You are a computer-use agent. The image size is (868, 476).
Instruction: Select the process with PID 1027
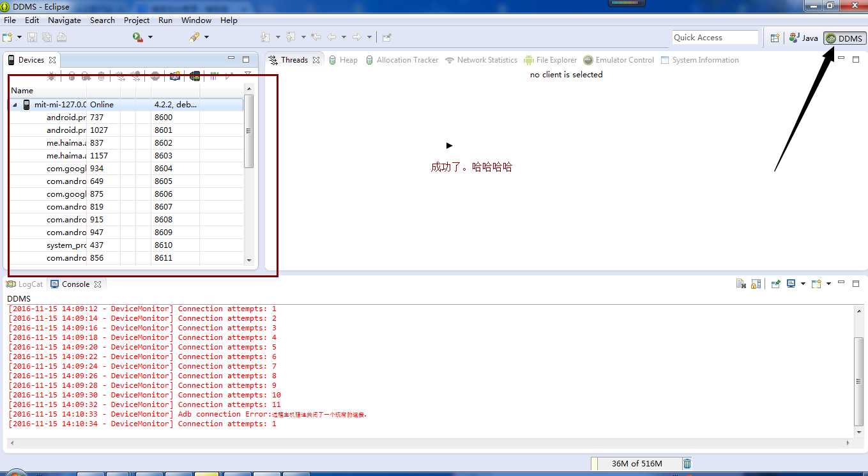(x=126, y=130)
